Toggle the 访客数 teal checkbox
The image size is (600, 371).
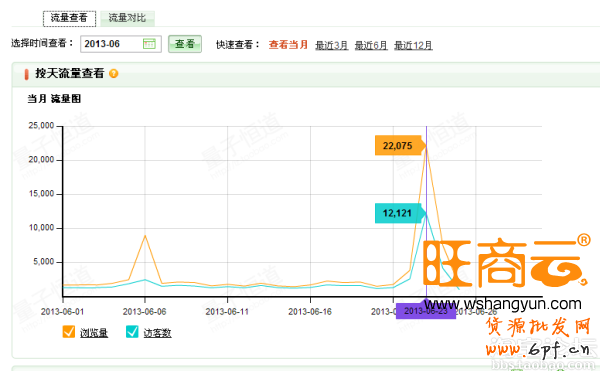[x=132, y=332]
